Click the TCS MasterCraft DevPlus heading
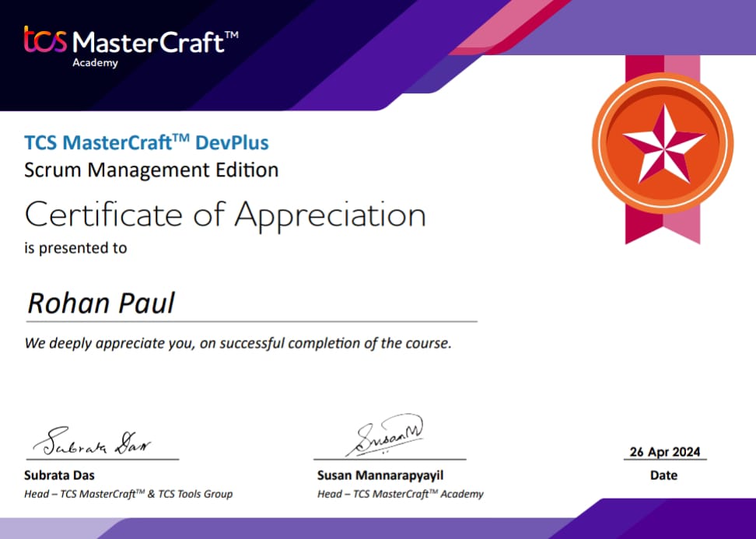 coord(146,142)
